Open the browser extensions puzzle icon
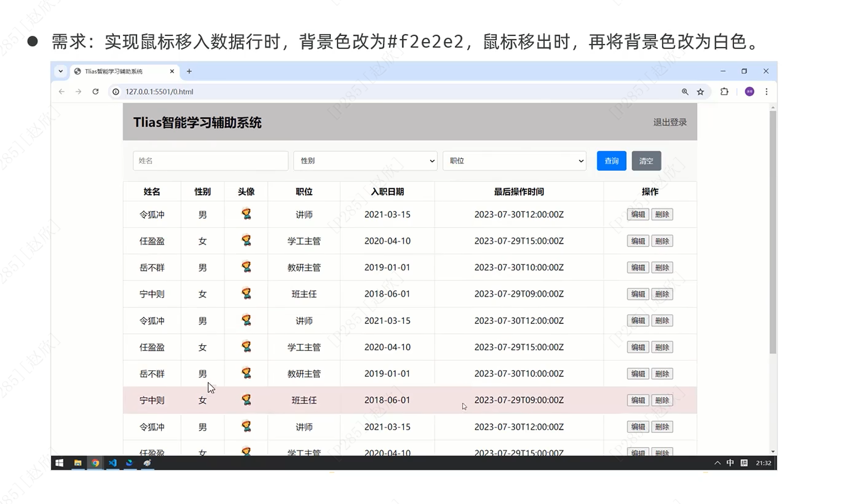Image resolution: width=850 pixels, height=504 pixels. [x=724, y=91]
